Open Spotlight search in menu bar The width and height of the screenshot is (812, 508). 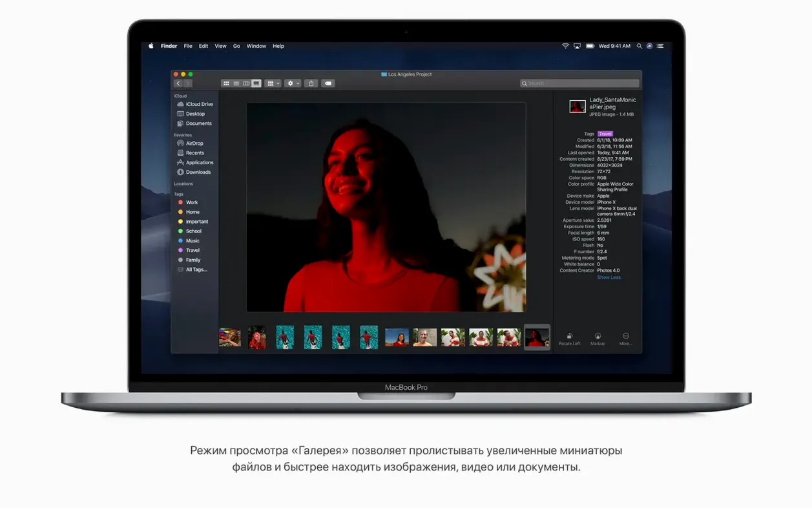tap(640, 46)
